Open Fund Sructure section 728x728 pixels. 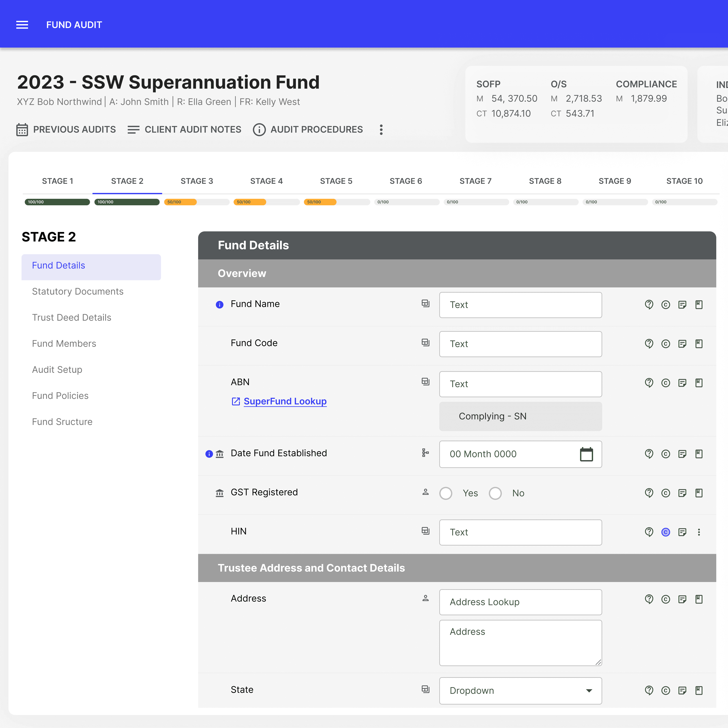pos(62,422)
